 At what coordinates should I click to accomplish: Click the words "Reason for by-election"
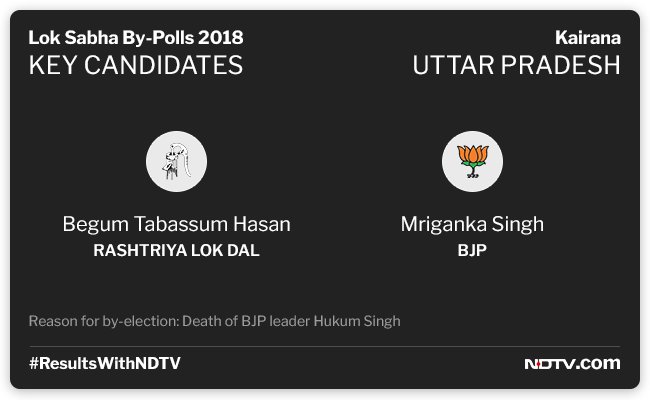(x=103, y=321)
